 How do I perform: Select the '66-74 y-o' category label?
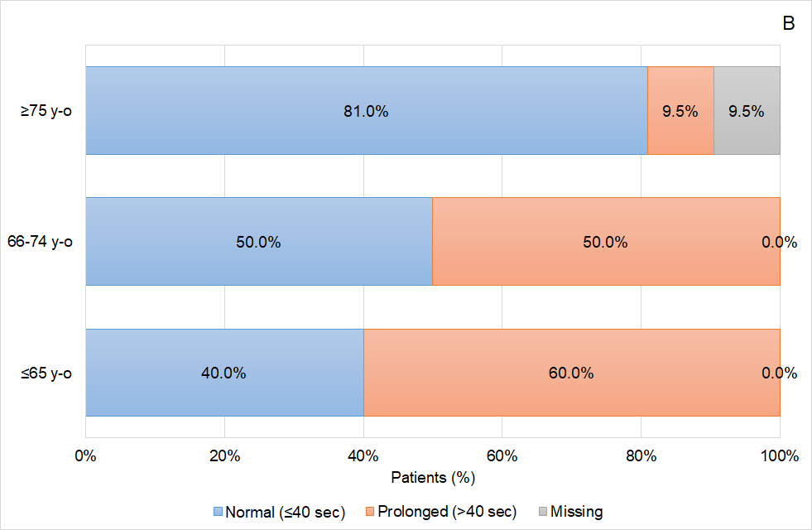pyautogui.click(x=41, y=242)
